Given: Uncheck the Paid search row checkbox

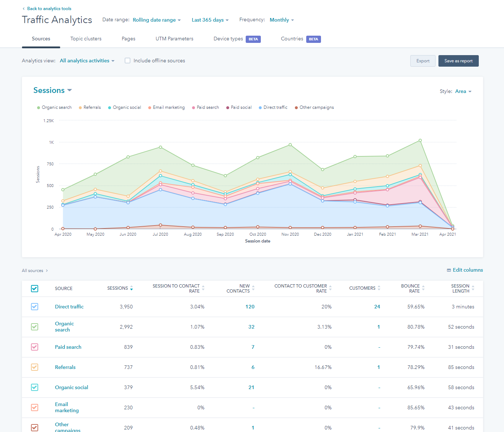Looking at the screenshot, I should (x=34, y=347).
